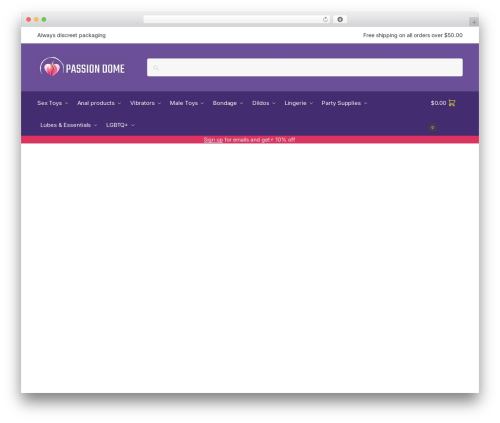This screenshot has height=423, width=500.
Task: Open the Dildos menu
Action: (261, 103)
